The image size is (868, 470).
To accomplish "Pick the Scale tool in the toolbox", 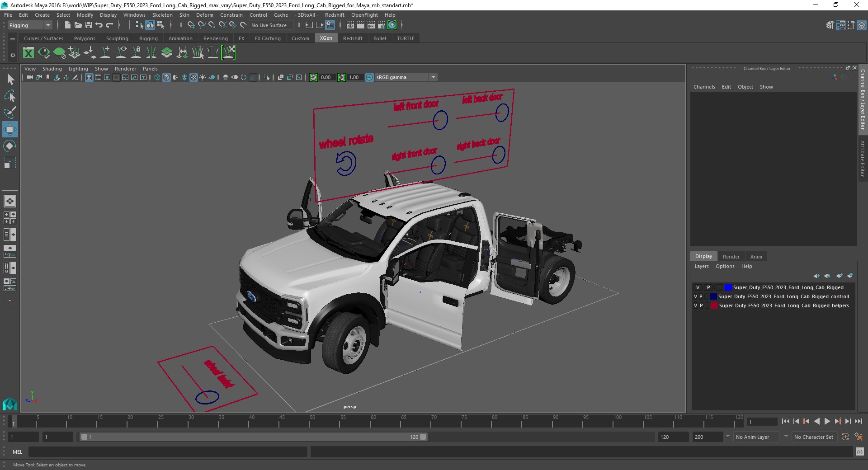I will point(10,163).
